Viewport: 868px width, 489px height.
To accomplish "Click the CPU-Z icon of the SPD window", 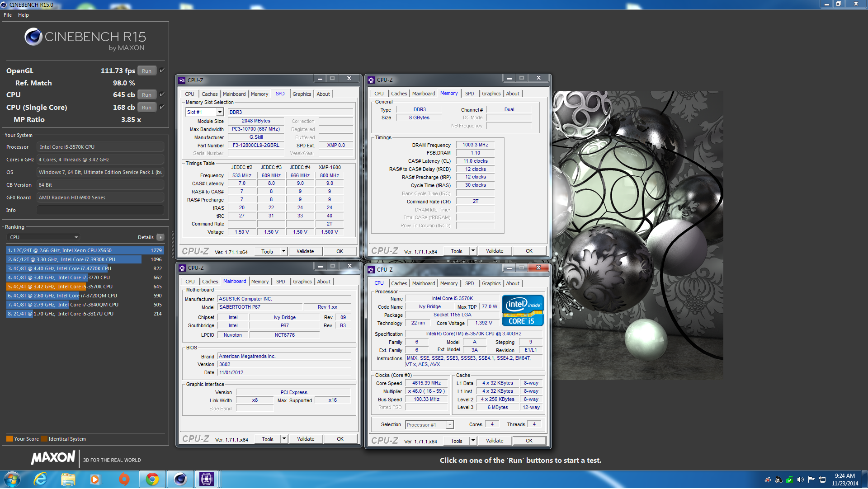I will [x=182, y=80].
